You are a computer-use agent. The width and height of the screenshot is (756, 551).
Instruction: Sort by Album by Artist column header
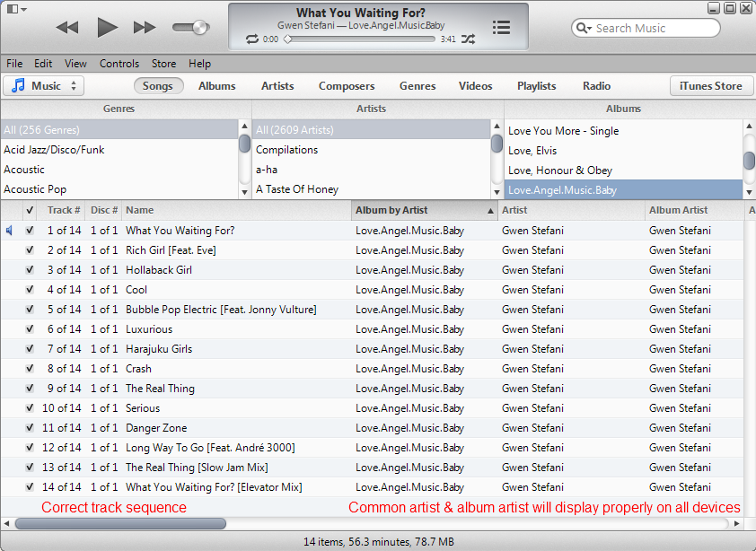coord(425,210)
